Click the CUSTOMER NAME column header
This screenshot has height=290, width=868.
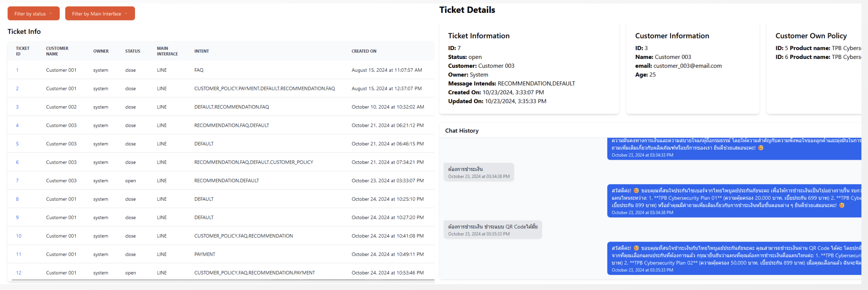pyautogui.click(x=57, y=51)
